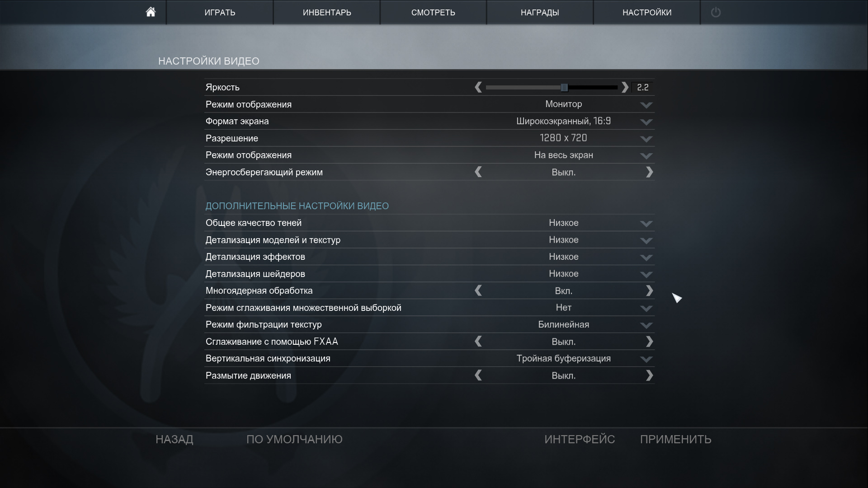Click left arrow for Сглаживание с помощью FXAA
Screen dimensions: 868x488
(478, 342)
